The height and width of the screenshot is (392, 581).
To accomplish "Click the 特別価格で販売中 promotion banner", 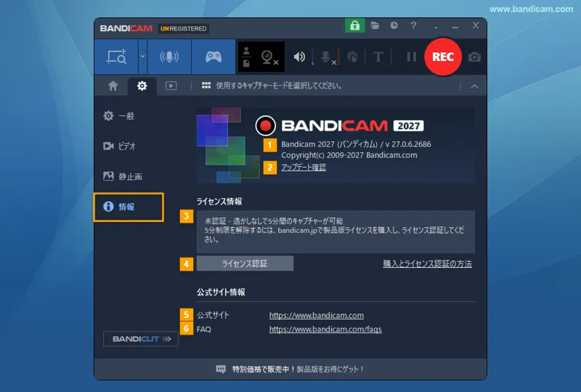I will click(290, 369).
